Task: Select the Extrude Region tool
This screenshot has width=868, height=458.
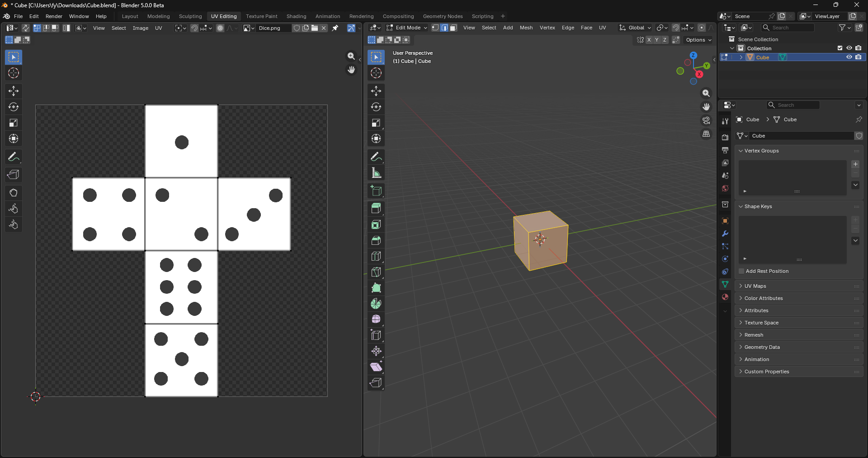Action: click(x=376, y=209)
